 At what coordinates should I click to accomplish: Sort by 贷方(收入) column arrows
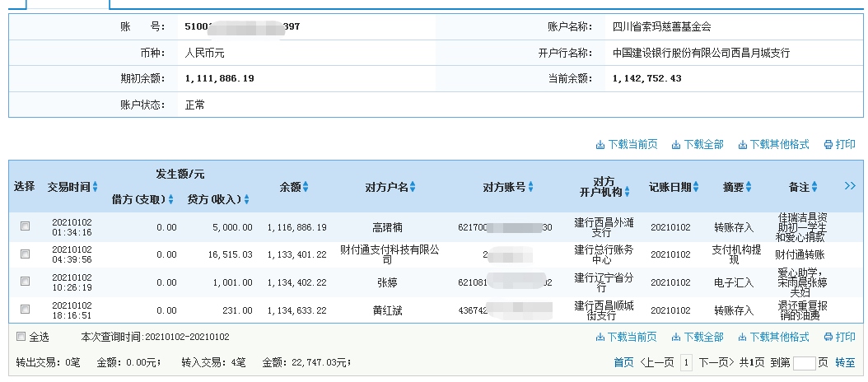pos(246,199)
